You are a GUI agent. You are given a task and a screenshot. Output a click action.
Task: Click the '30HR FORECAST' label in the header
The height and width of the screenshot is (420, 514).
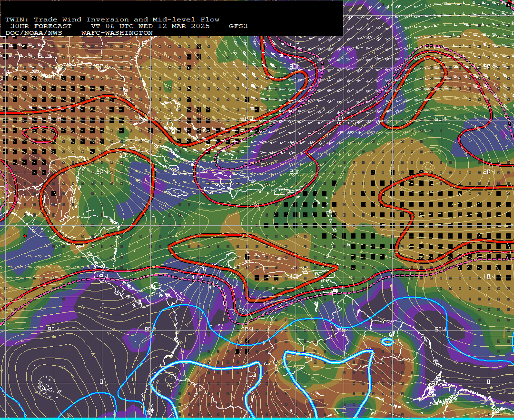click(x=40, y=26)
